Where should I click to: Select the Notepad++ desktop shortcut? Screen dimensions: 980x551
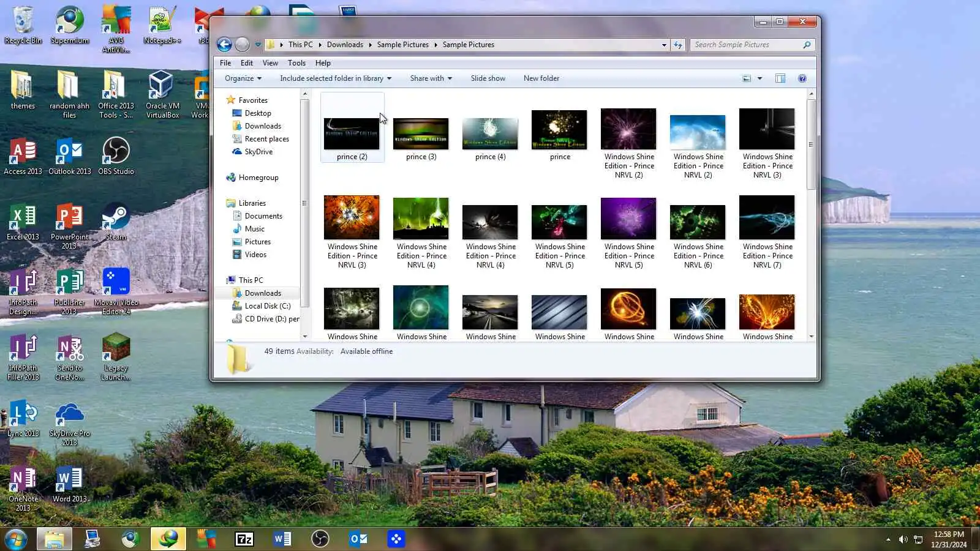click(x=162, y=26)
